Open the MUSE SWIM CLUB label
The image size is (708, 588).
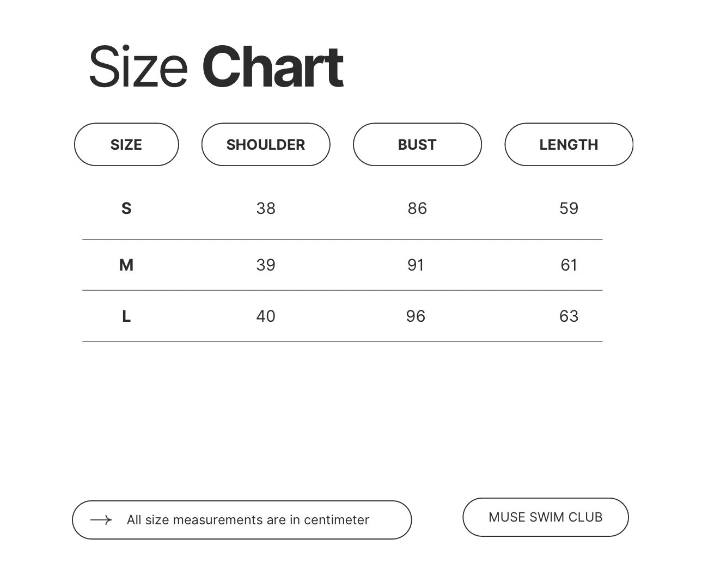tap(545, 517)
